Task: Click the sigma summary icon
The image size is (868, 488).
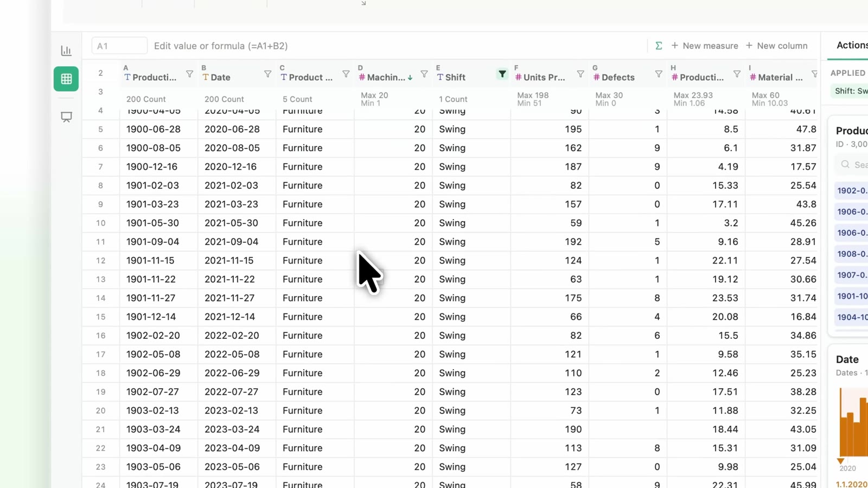Action: tap(659, 46)
